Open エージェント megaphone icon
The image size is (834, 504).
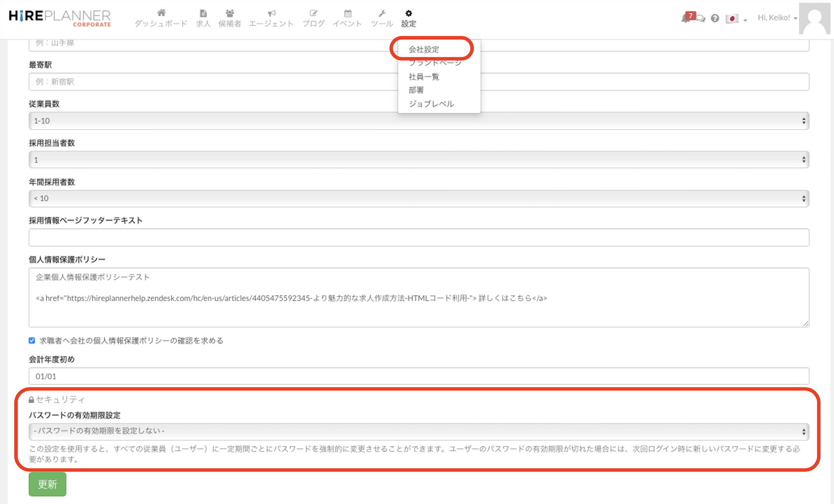[x=271, y=14]
